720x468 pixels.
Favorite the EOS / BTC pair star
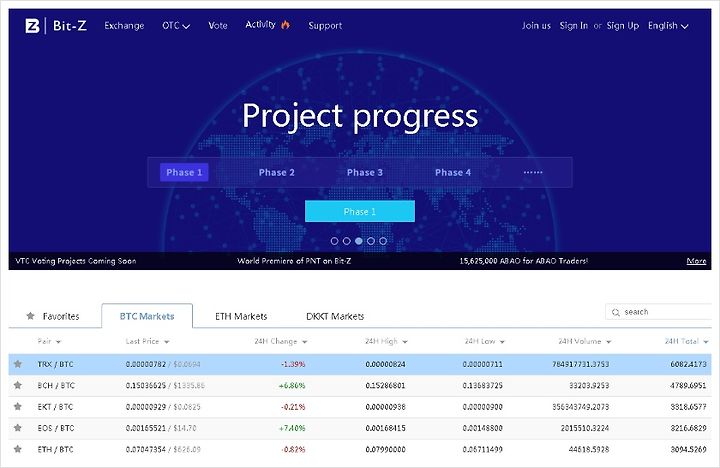click(17, 428)
